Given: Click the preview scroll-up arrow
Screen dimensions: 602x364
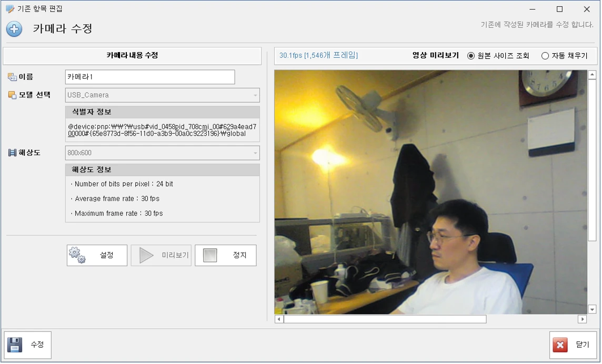Looking at the screenshot, I should [592, 75].
